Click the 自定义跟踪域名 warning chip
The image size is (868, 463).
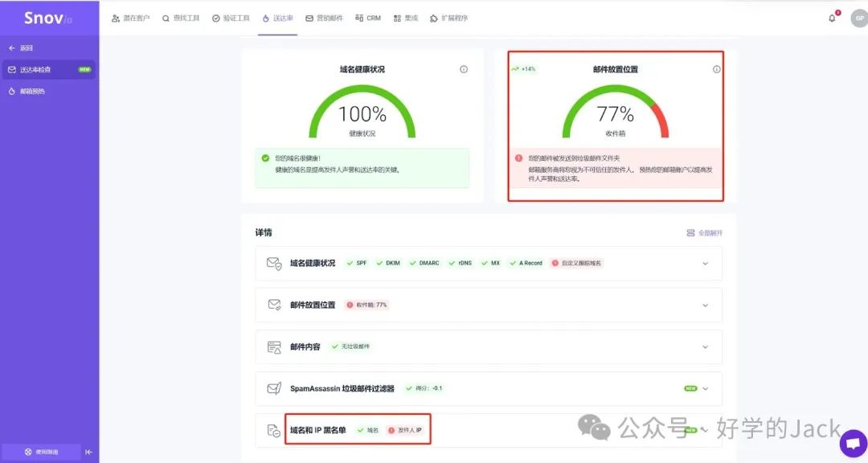576,263
